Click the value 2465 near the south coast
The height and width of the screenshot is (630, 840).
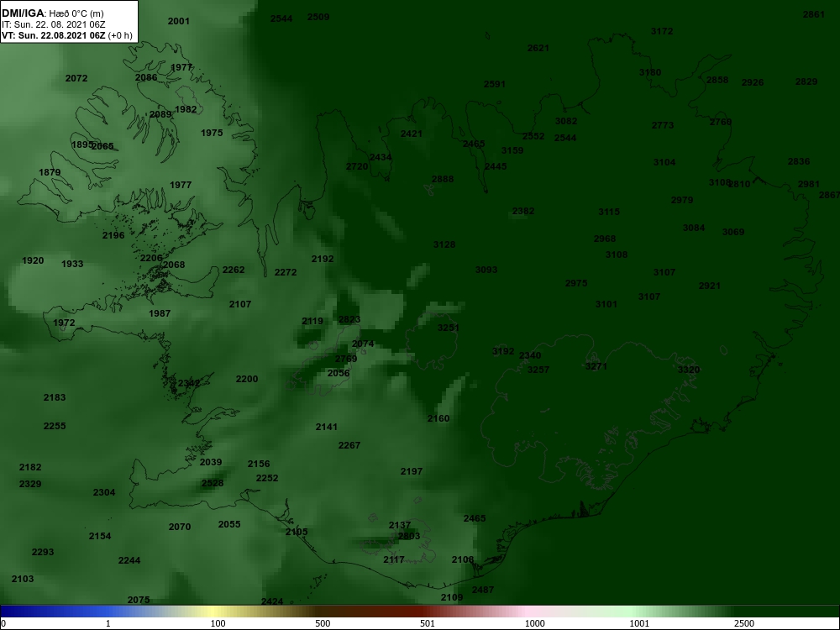475,518
